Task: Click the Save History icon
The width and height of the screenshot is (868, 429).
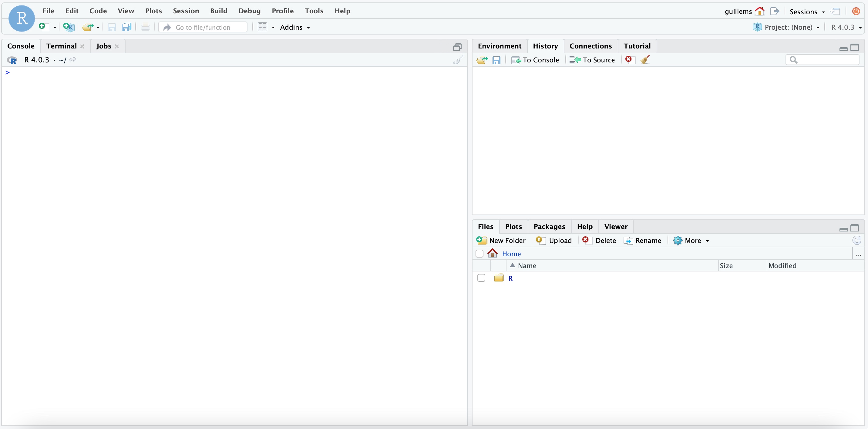Action: (x=496, y=60)
